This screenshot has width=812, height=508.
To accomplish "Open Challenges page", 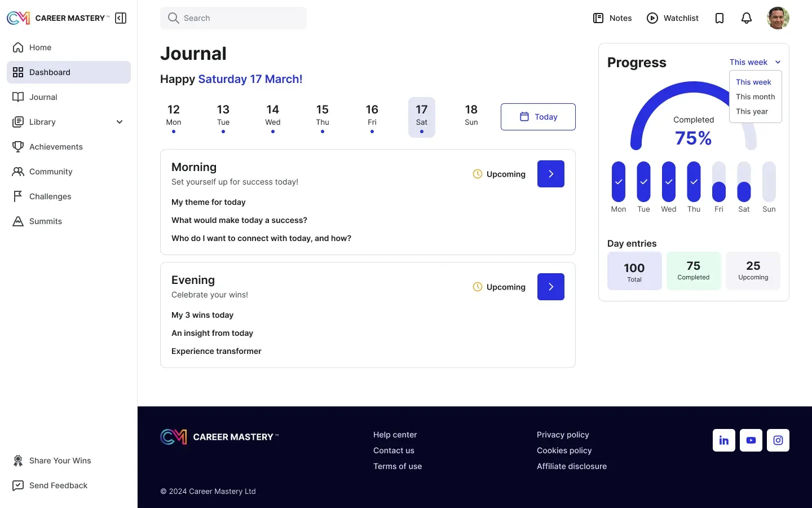I will coord(69,196).
